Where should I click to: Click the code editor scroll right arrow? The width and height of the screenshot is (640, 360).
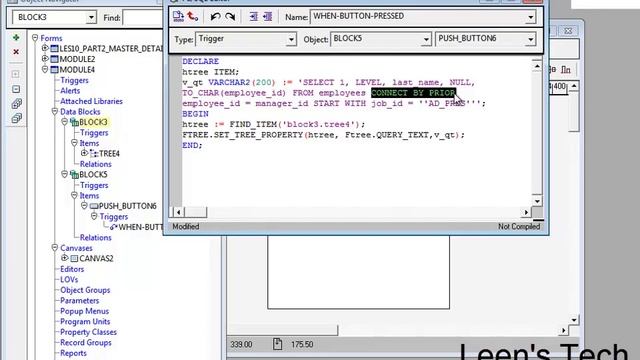point(526,212)
